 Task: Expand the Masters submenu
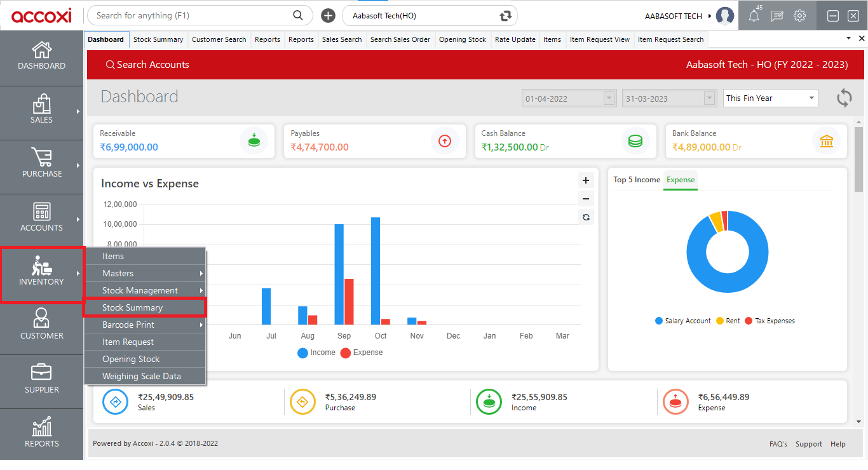145,273
